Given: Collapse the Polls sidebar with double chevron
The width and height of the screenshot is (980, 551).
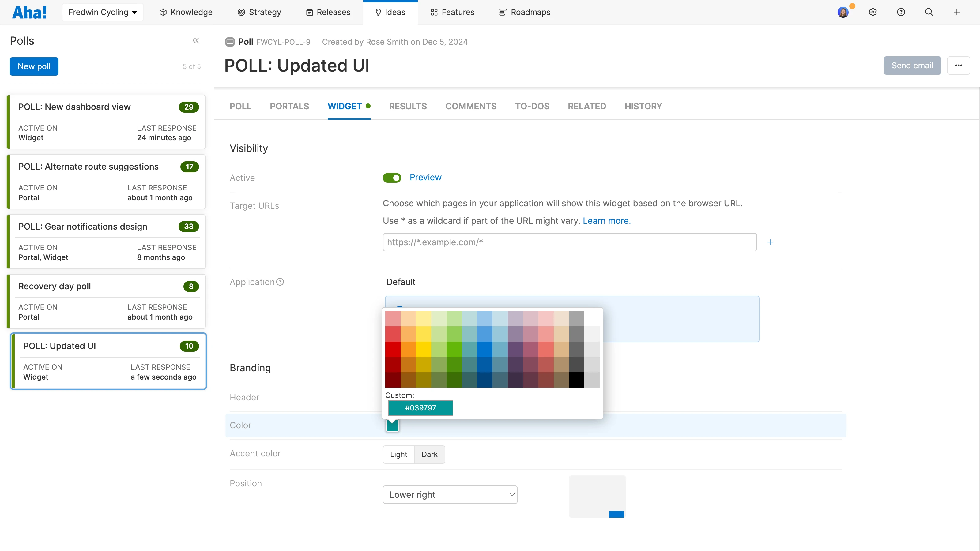Looking at the screenshot, I should (x=196, y=41).
